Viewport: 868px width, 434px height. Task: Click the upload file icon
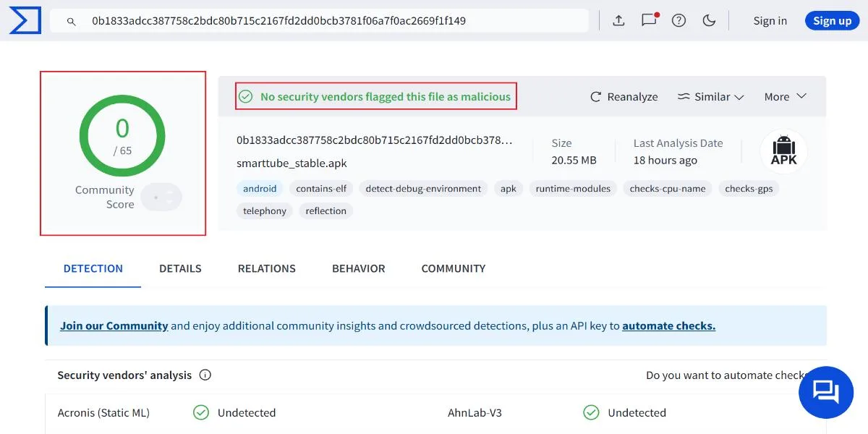click(618, 21)
